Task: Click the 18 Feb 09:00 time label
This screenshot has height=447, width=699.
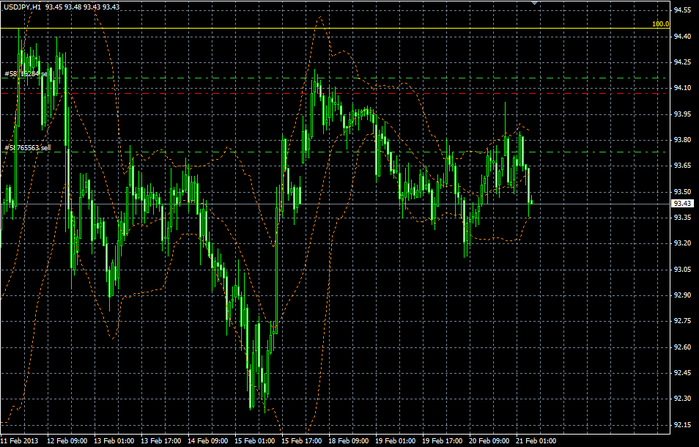Action: tap(349, 441)
